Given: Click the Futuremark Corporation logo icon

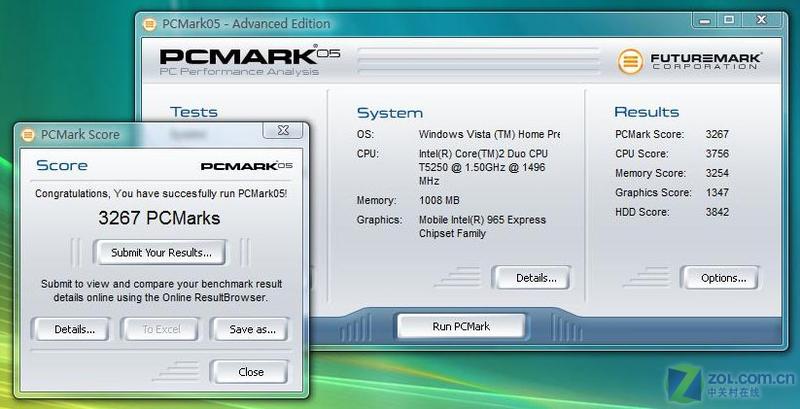Looking at the screenshot, I should 630,61.
